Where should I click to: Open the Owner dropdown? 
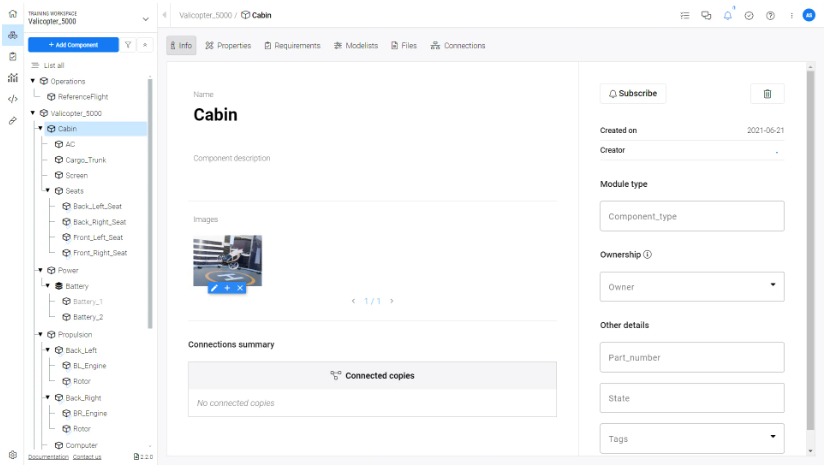tap(692, 287)
